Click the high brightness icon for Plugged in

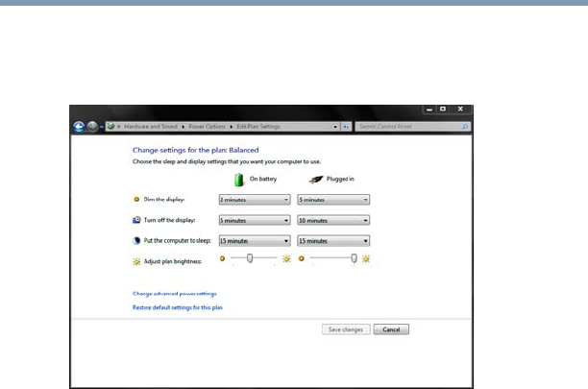(x=366, y=258)
